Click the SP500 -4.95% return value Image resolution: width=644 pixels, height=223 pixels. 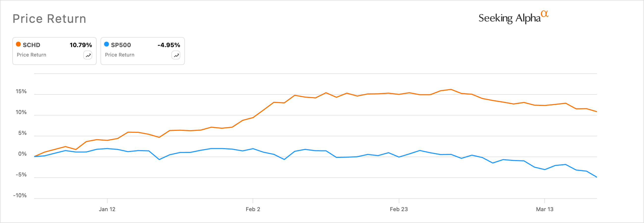169,45
